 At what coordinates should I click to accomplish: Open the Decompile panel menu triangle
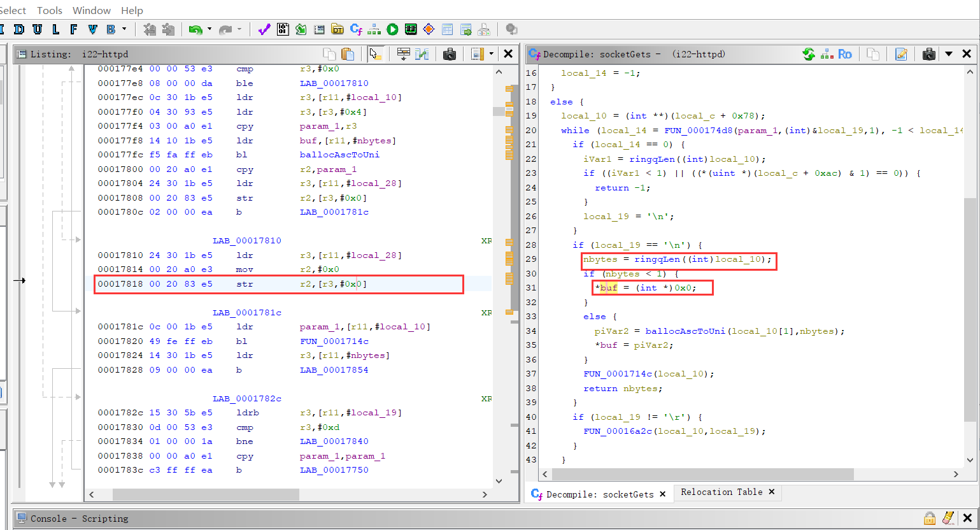949,54
